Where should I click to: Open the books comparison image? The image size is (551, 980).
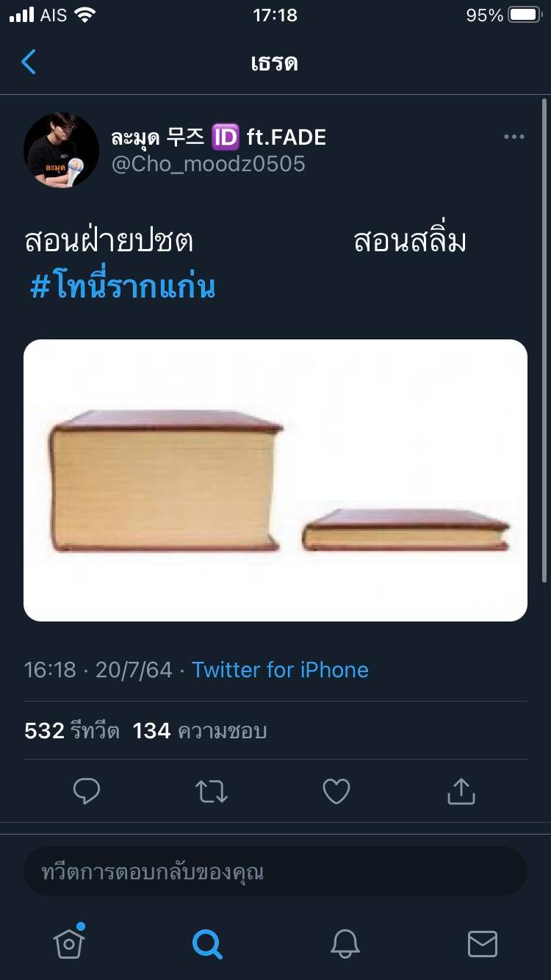tap(275, 480)
